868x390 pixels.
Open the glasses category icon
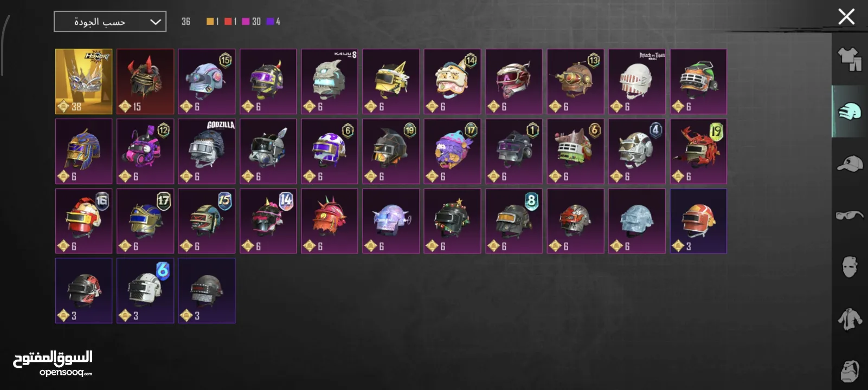tap(850, 215)
